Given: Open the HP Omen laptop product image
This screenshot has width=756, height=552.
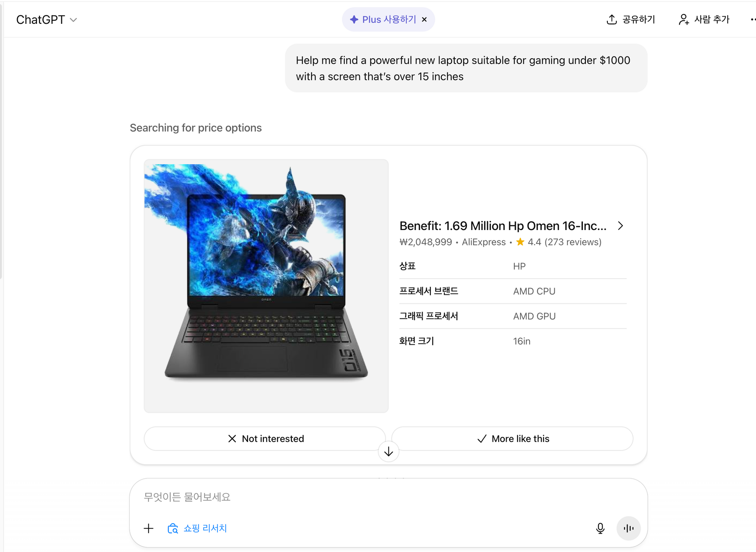Looking at the screenshot, I should (x=266, y=286).
